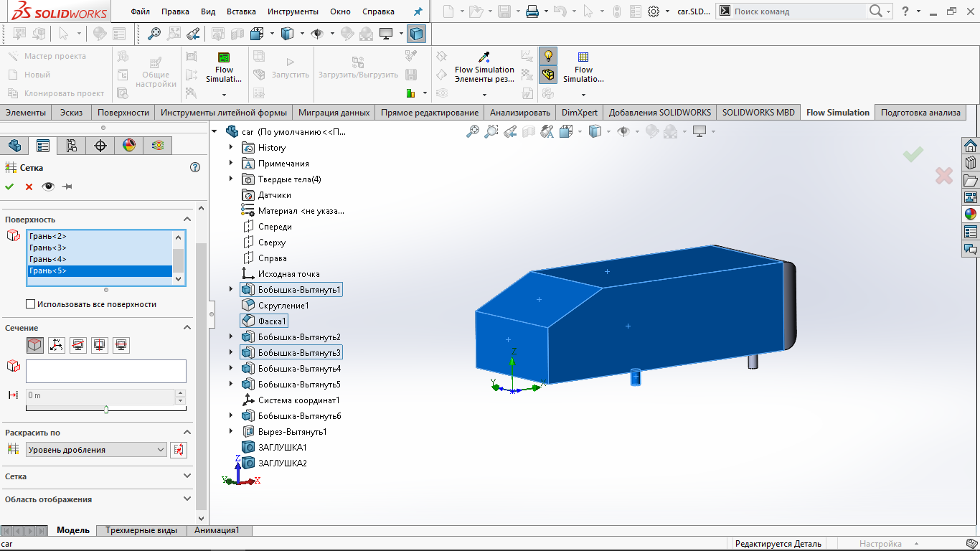The image size is (980, 551).
Task: Toggle preview eye icon in Сетка panel
Action: point(48,187)
